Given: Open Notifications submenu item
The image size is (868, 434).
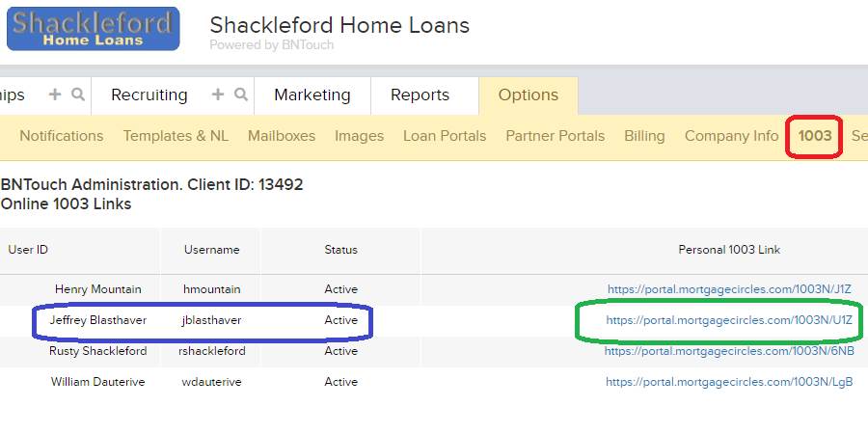Looking at the screenshot, I should pyautogui.click(x=62, y=136).
